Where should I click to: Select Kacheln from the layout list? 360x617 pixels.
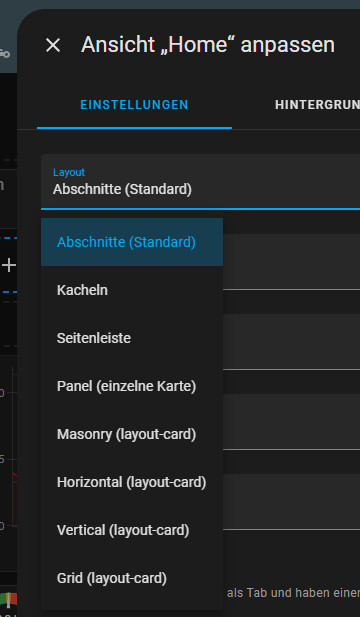132,290
